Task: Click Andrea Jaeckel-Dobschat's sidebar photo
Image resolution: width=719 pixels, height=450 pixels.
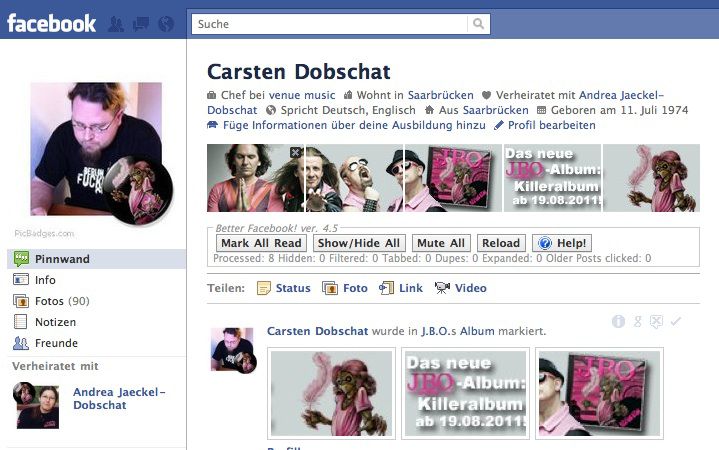Action: pos(37,406)
